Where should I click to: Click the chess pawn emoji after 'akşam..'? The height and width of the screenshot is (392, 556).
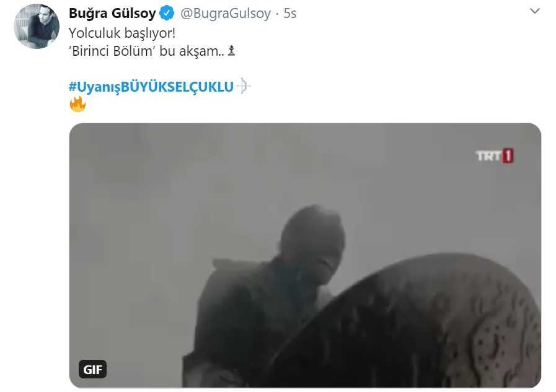tap(231, 51)
